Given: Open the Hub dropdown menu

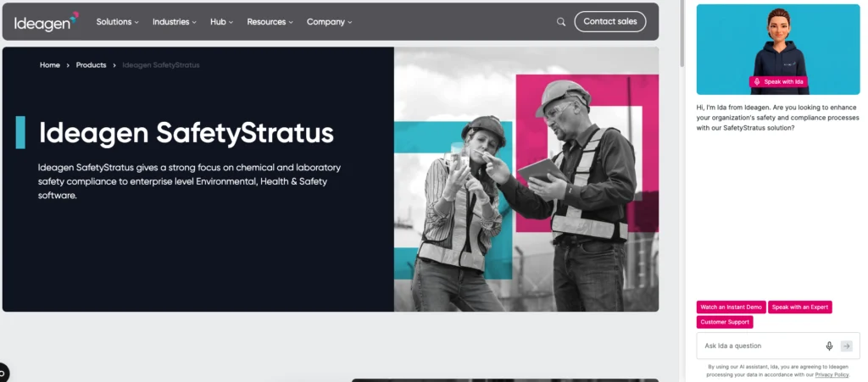Looking at the screenshot, I should [221, 21].
